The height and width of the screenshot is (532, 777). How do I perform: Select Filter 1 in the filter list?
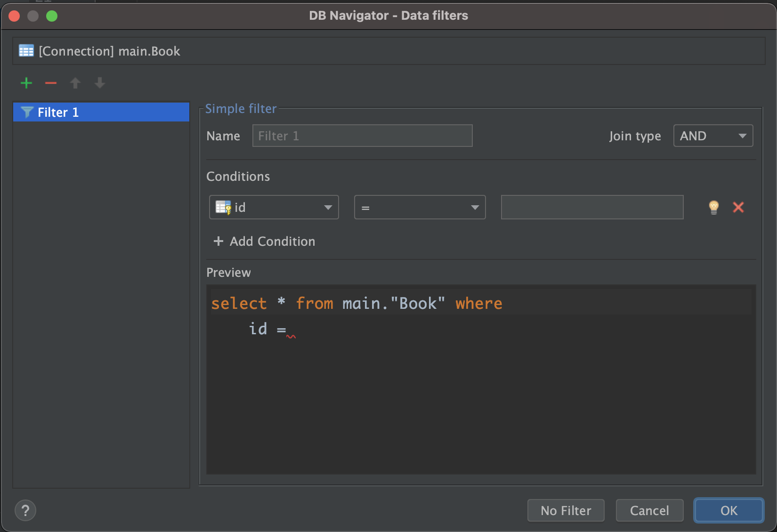(101, 112)
